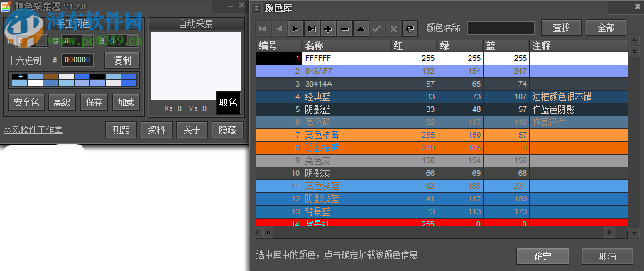Sort by the 编号 column header

click(x=279, y=45)
